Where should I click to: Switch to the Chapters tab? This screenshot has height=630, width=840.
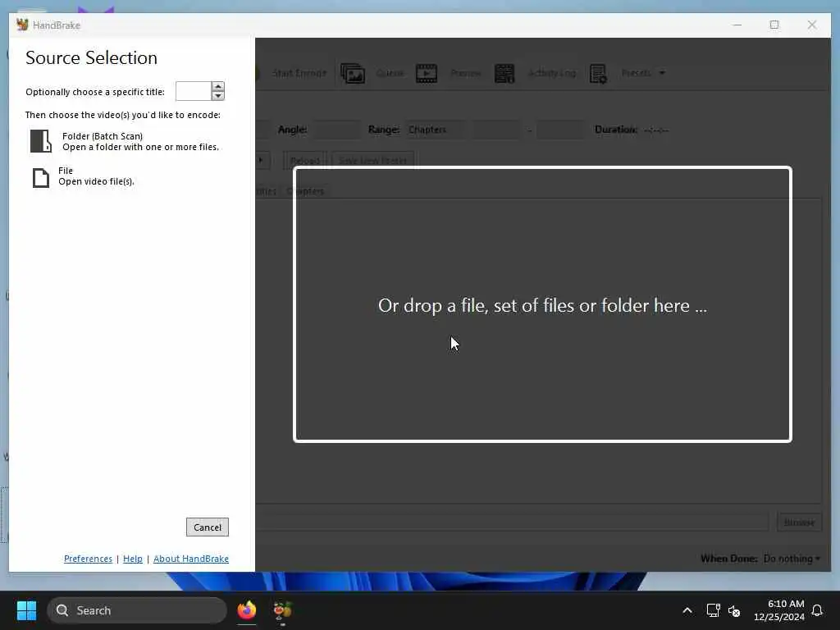305,191
